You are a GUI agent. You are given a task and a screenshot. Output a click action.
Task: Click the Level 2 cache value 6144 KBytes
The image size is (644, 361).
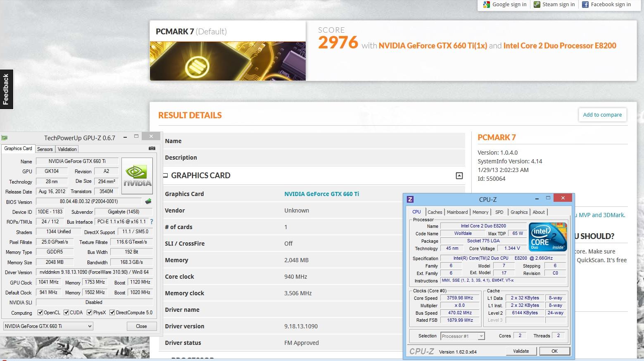point(525,313)
